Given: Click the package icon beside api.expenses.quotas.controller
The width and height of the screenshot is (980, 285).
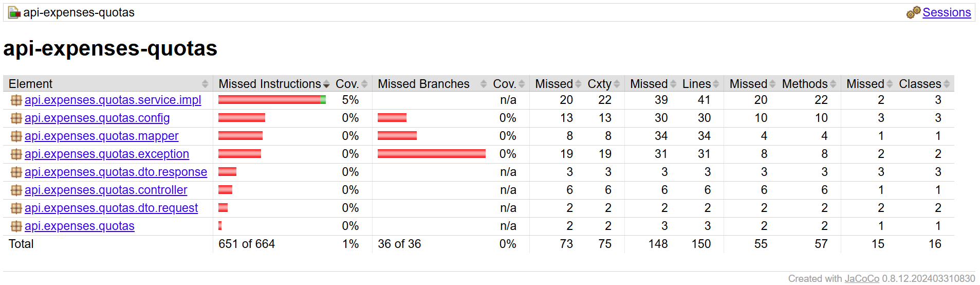Looking at the screenshot, I should tap(16, 190).
